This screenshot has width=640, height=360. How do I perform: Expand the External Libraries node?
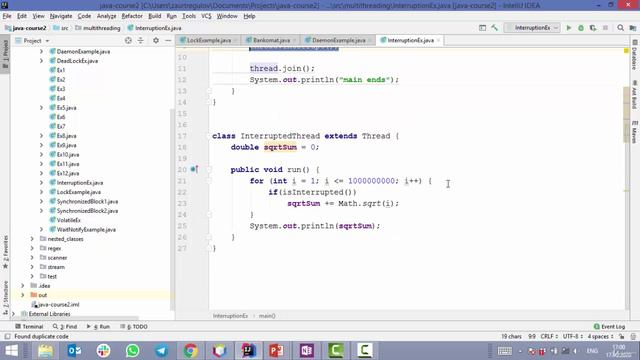13,314
